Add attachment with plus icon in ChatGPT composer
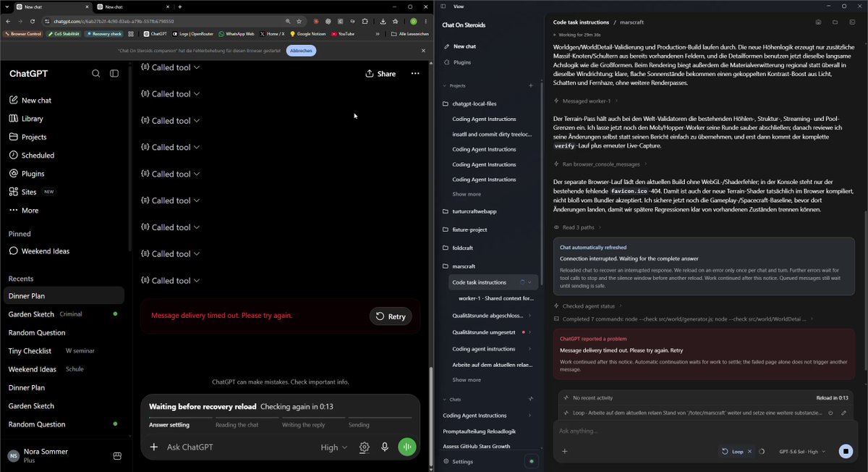Image resolution: width=868 pixels, height=472 pixels. 154,447
